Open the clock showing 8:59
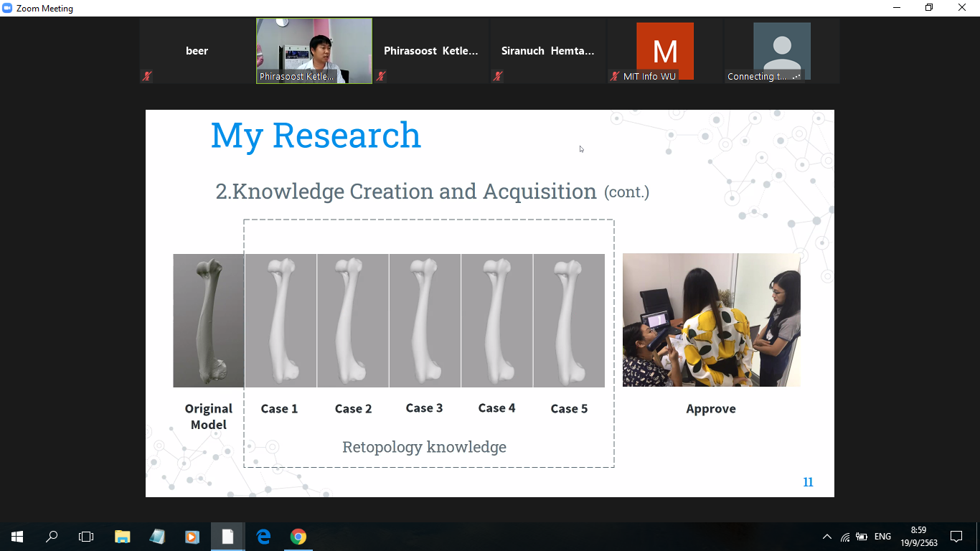This screenshot has height=551, width=980. 919,537
